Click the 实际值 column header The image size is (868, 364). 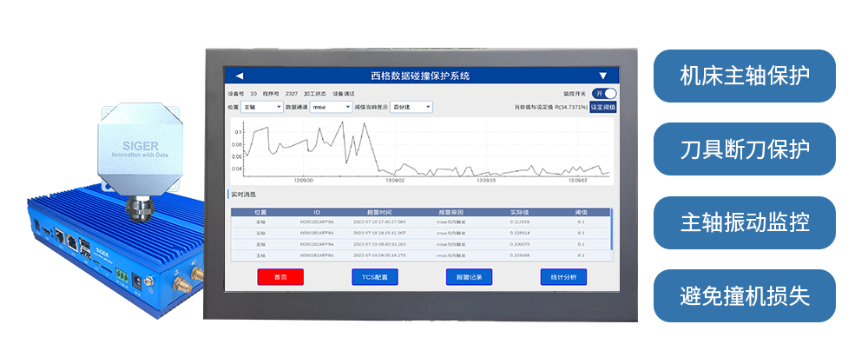point(519,212)
